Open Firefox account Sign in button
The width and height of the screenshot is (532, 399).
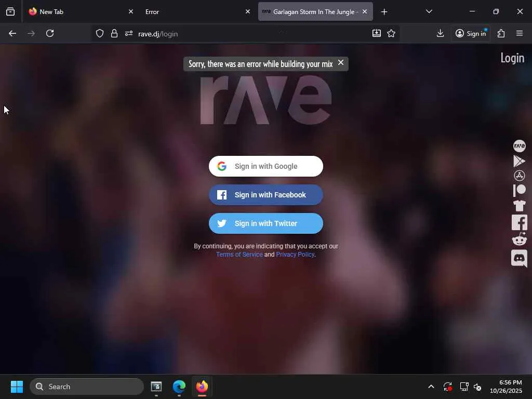pyautogui.click(x=471, y=33)
